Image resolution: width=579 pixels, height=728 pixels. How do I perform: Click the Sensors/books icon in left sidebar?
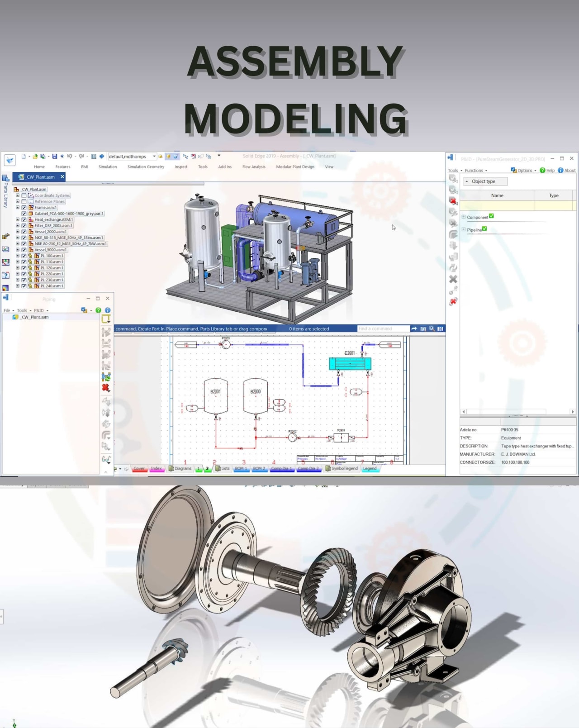pyautogui.click(x=5, y=262)
